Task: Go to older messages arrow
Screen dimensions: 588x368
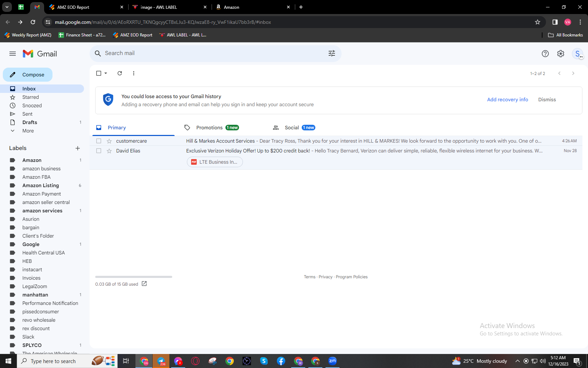Action: click(573, 73)
